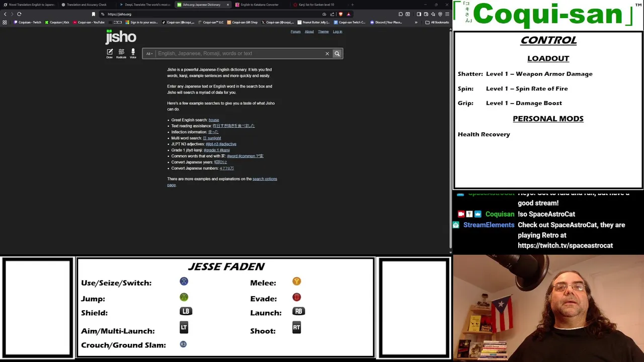Click the '日 sunlight' multi word example
The height and width of the screenshot is (362, 644).
(212, 138)
